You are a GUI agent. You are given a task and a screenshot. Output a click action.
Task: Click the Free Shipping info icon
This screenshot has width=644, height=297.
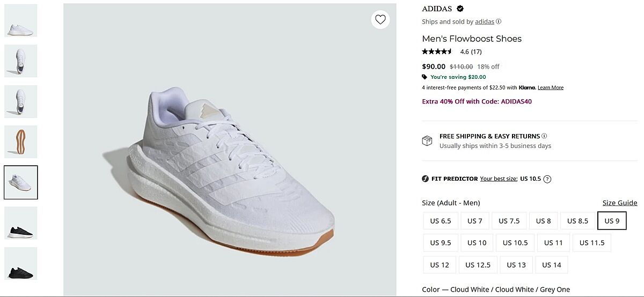point(544,136)
